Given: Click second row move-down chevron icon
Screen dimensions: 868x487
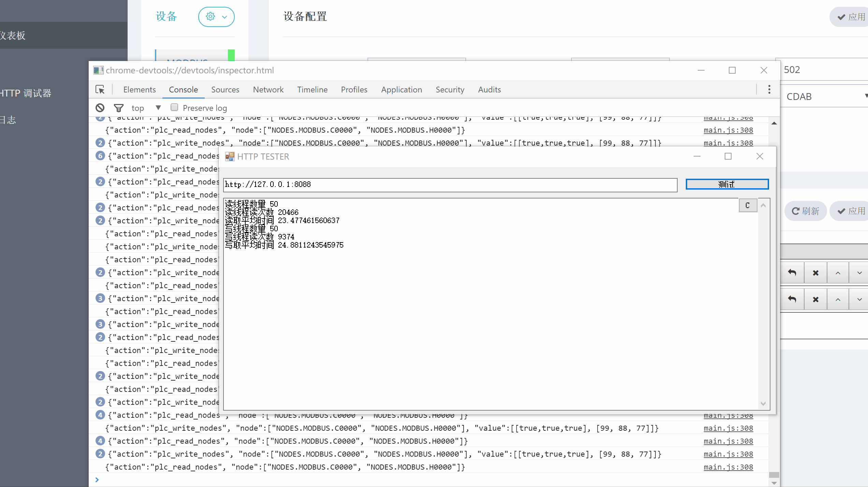Looking at the screenshot, I should pos(859,299).
